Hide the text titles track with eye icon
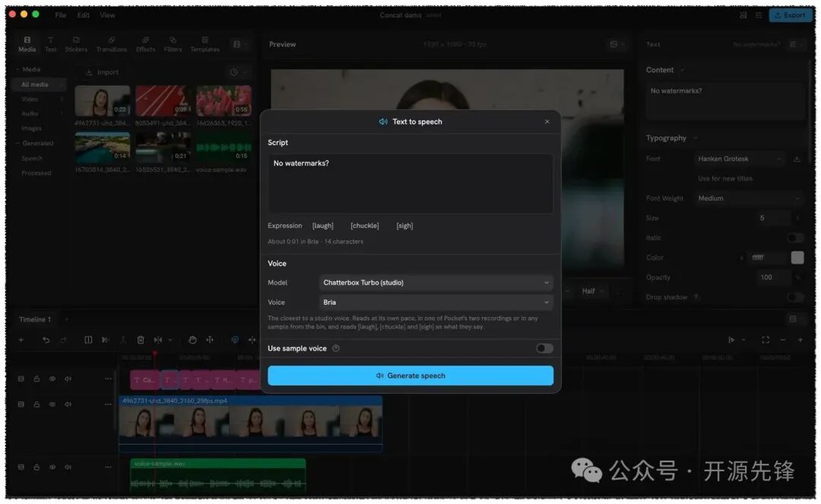This screenshot has height=504, width=821. click(x=52, y=379)
